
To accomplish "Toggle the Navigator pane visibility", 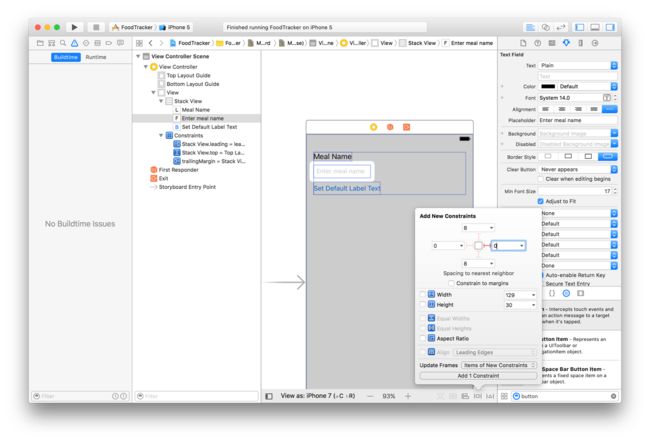I will click(x=580, y=27).
